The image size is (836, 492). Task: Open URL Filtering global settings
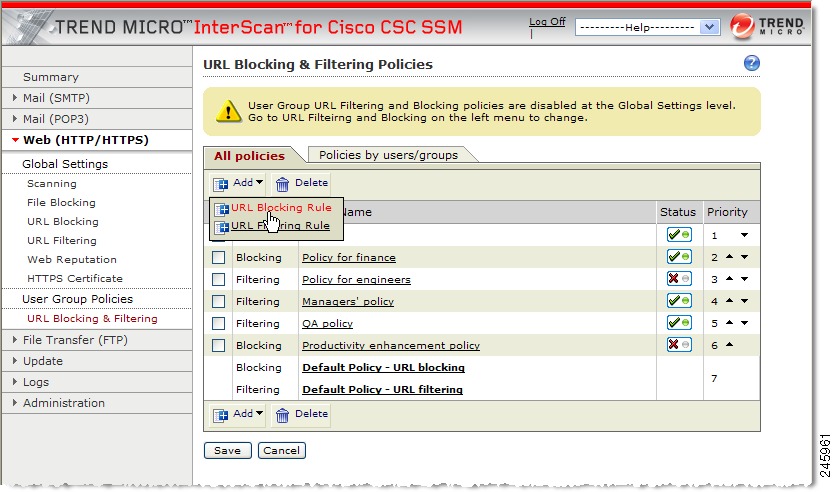pyautogui.click(x=62, y=240)
